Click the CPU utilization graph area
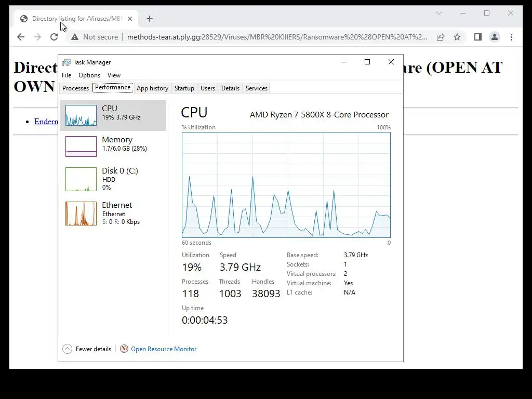Screen dimensions: 532x399 [286, 185]
